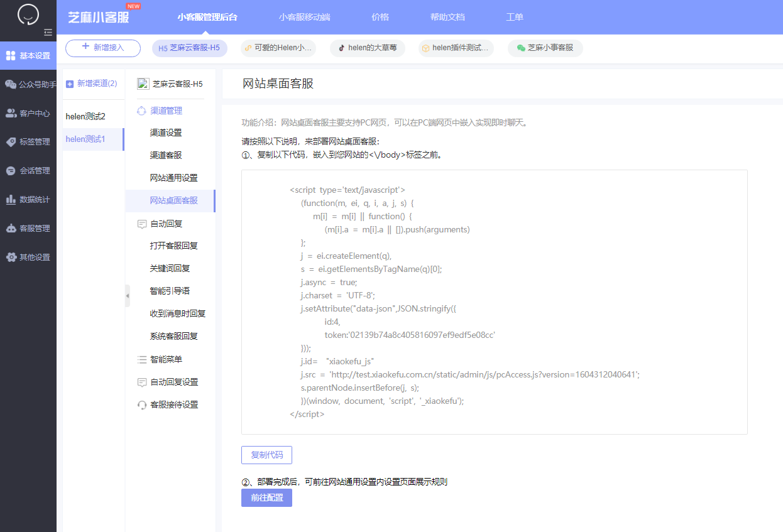Select the 芝麻云客服-H5 channel chip
The width and height of the screenshot is (783, 532).
[x=190, y=48]
